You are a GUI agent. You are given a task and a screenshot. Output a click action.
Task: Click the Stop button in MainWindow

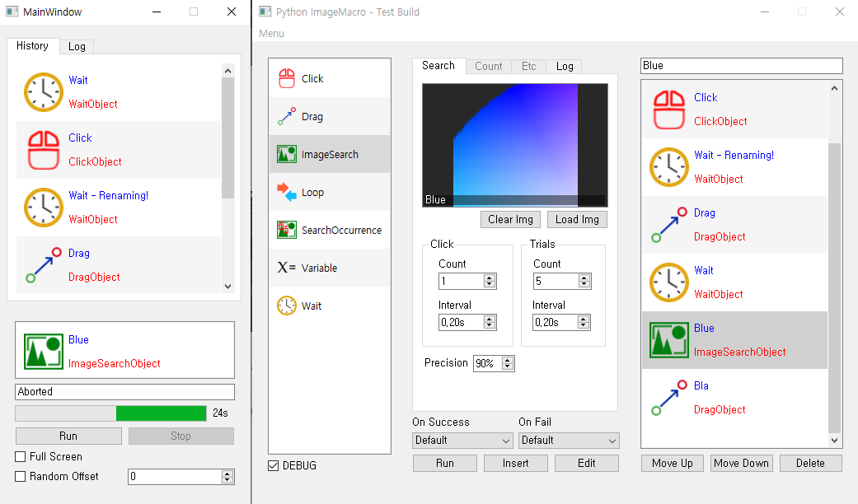coord(181,436)
